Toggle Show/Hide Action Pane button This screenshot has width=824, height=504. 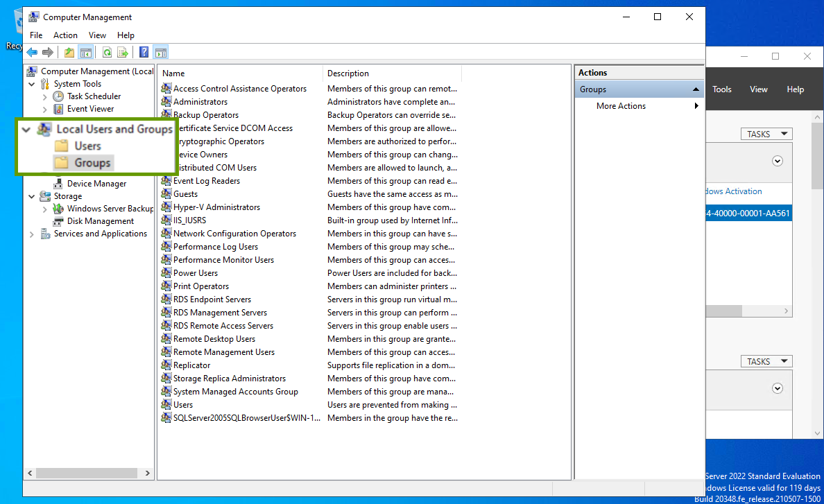click(161, 52)
